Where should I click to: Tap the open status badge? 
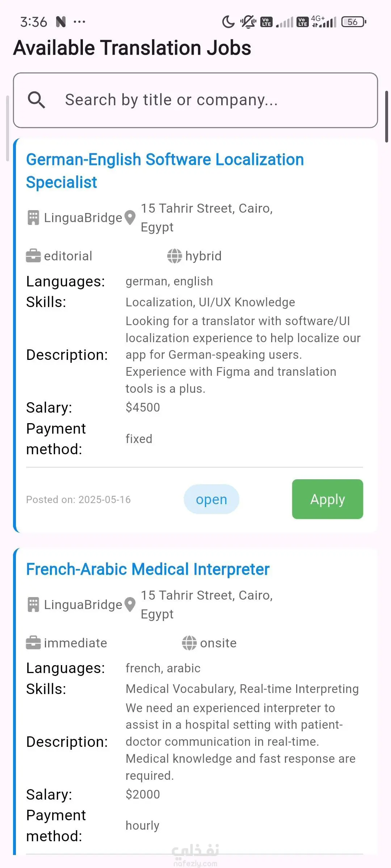click(211, 499)
